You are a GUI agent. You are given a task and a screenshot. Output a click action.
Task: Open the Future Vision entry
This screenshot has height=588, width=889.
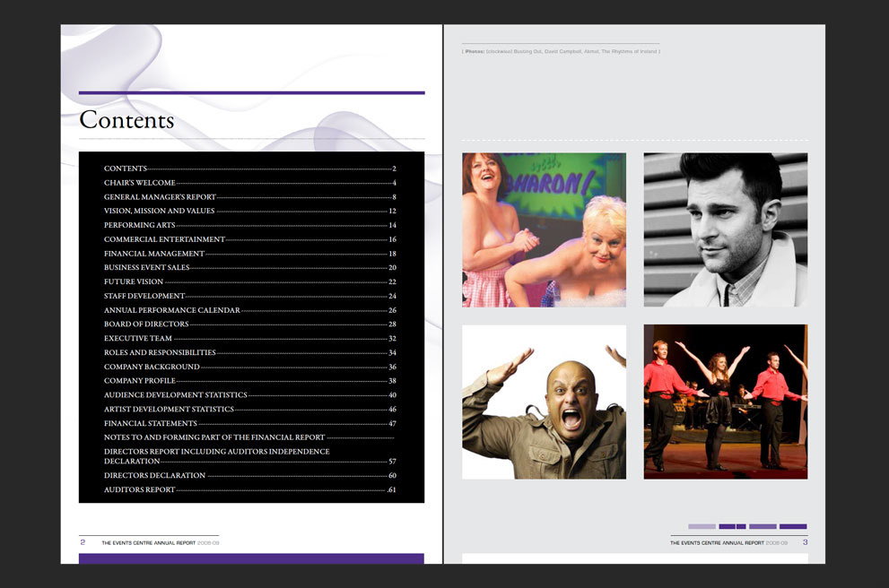point(134,281)
